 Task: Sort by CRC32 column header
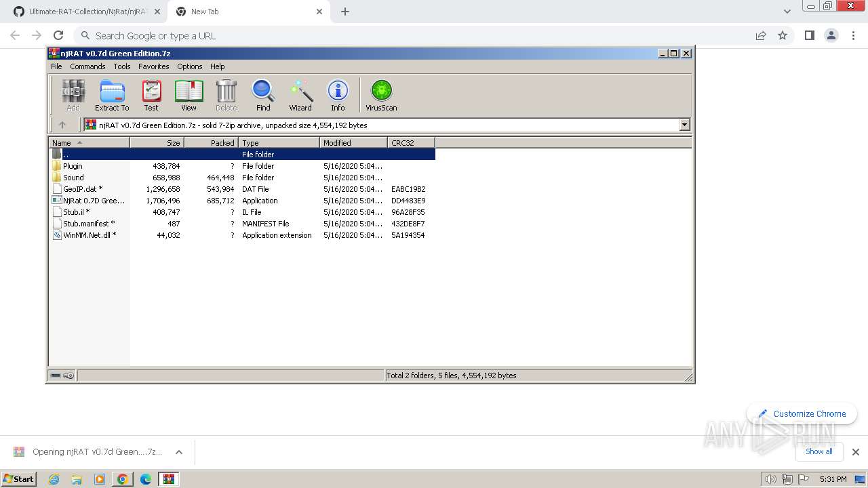pyautogui.click(x=411, y=143)
